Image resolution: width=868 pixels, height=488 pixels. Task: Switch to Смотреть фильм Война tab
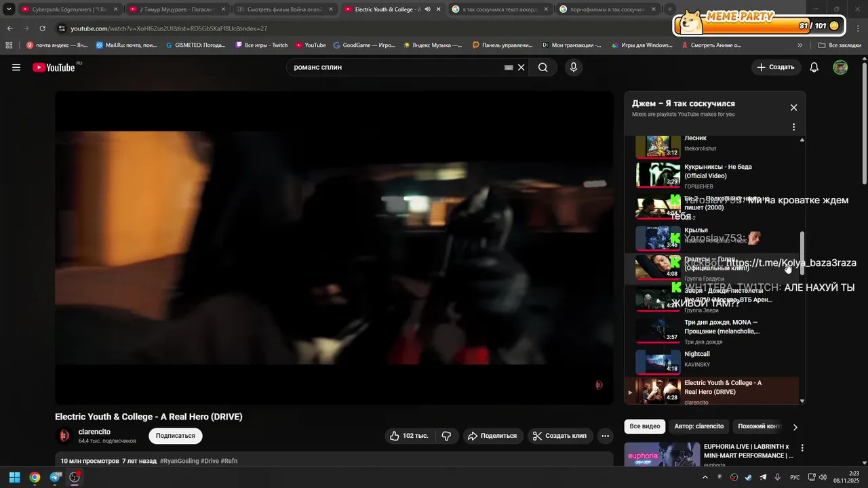[285, 9]
